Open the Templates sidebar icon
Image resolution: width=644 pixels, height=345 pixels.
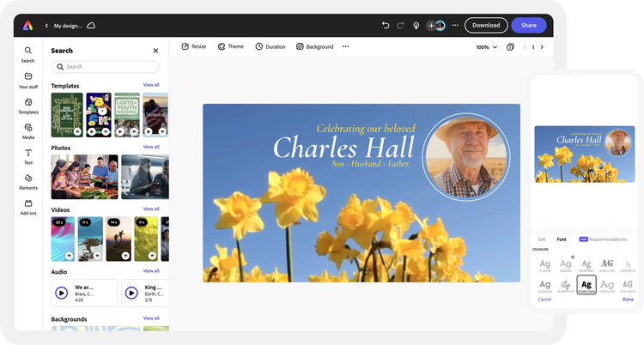[28, 106]
